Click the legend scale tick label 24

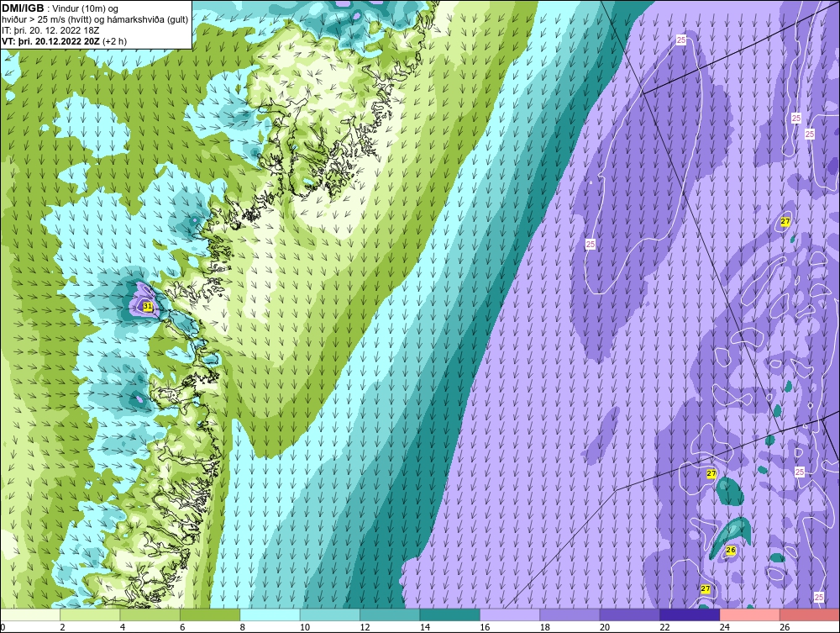(x=724, y=627)
